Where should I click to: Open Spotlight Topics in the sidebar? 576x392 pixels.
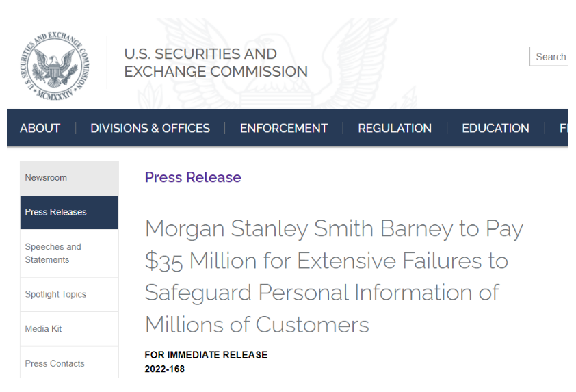pyautogui.click(x=69, y=295)
